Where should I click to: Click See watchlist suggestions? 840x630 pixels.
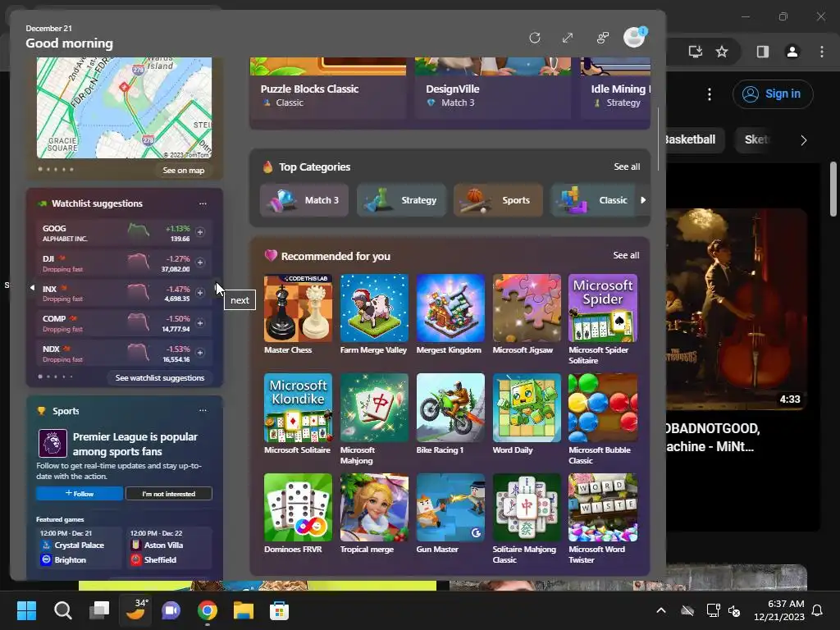[x=160, y=377]
